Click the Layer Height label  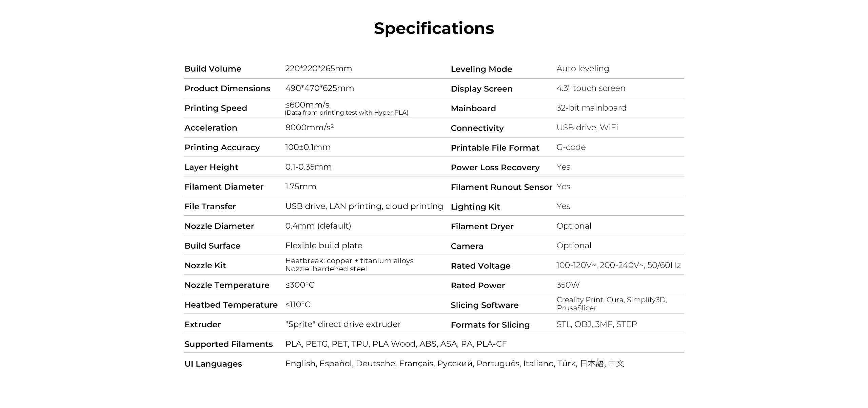tap(211, 167)
